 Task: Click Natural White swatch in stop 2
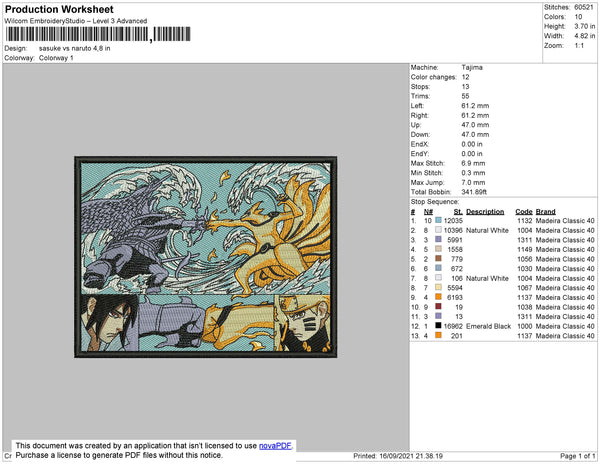tap(438, 230)
